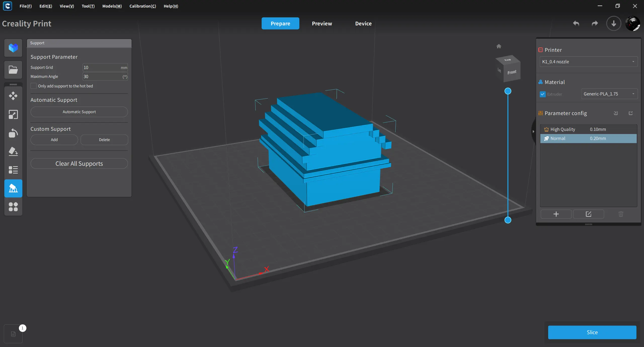
Task: Click the Printer section heading
Action: coord(553,50)
